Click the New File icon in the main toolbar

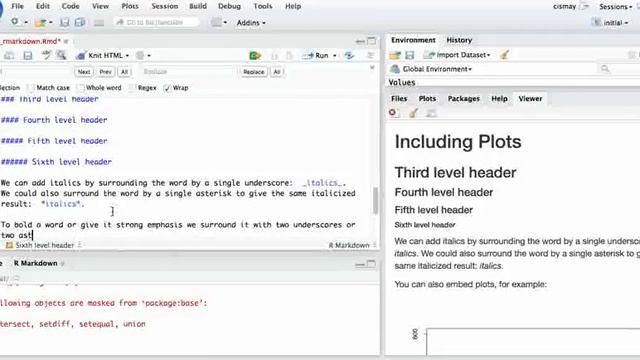click(x=15, y=22)
